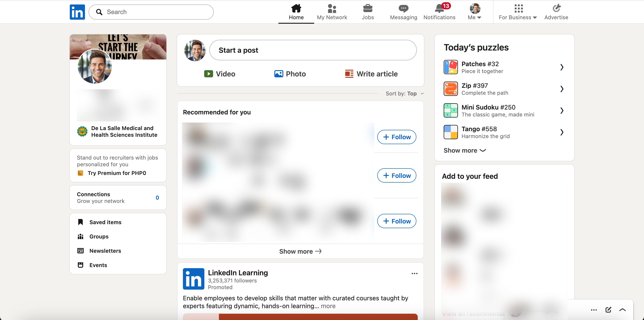Click Try Premium for PHP0 link
The image size is (644, 320).
(117, 173)
